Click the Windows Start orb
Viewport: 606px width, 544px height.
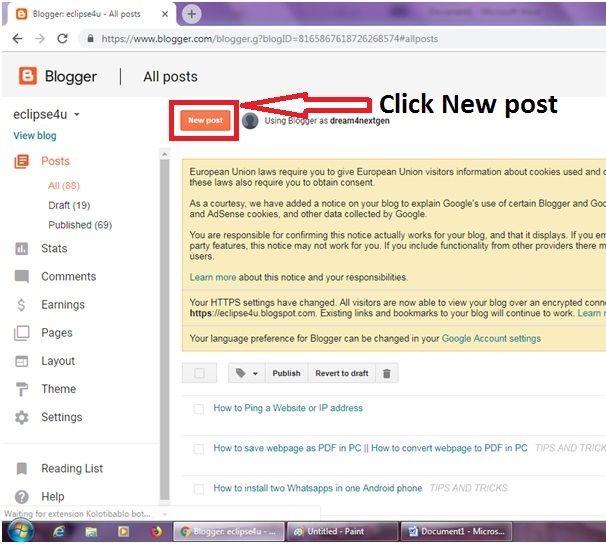(x=20, y=531)
